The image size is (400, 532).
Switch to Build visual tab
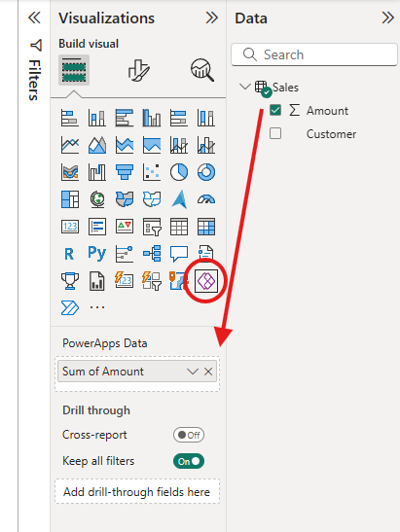[74, 70]
